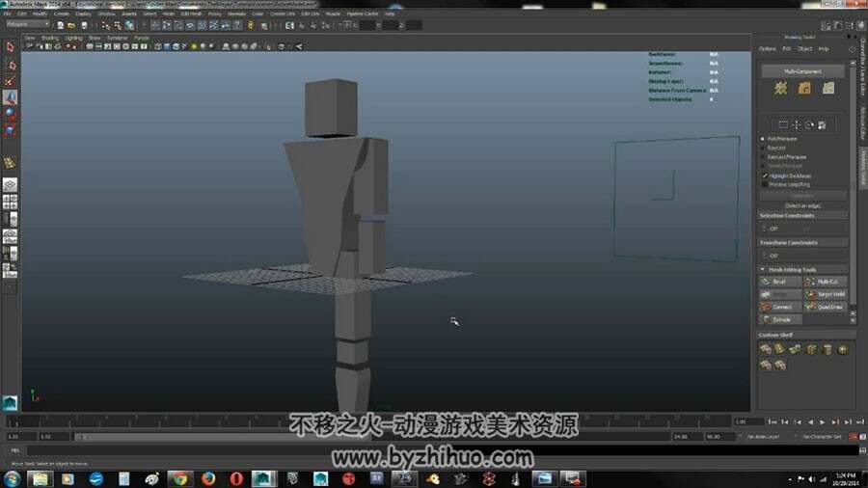Pick the Scale tool icon
The width and height of the screenshot is (868, 488).
pyautogui.click(x=10, y=130)
